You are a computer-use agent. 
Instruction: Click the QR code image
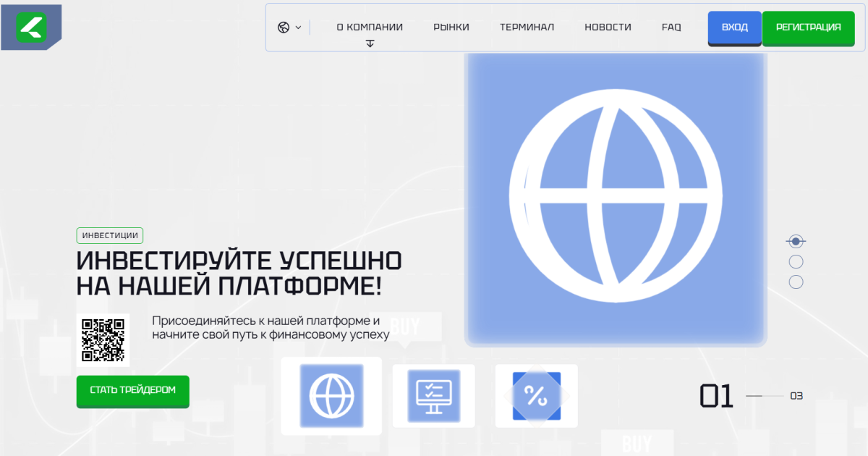click(x=103, y=340)
